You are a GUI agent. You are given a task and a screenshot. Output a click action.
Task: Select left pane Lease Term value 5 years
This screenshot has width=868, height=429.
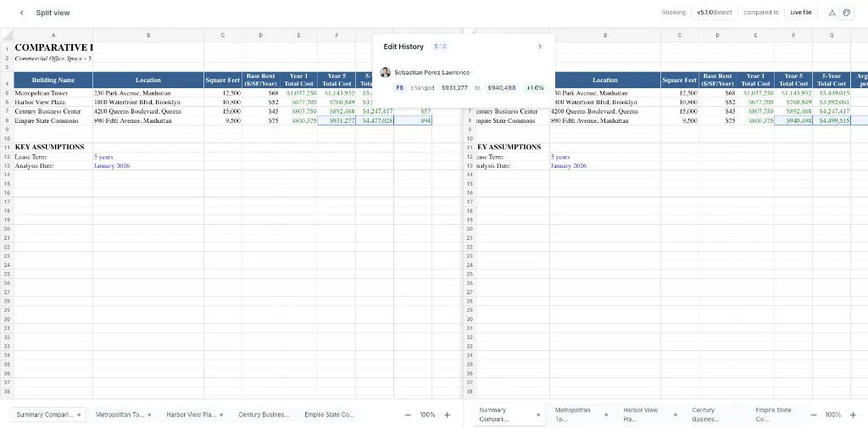tap(148, 157)
